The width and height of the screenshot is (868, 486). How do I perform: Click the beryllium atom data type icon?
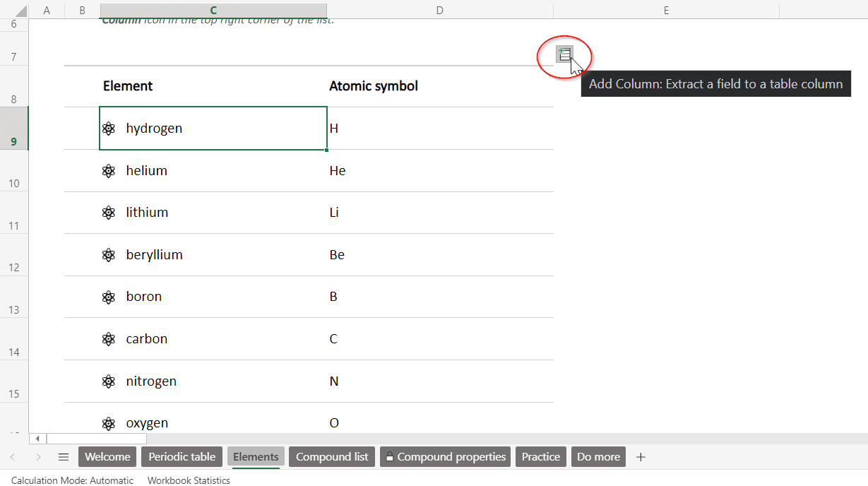109,255
